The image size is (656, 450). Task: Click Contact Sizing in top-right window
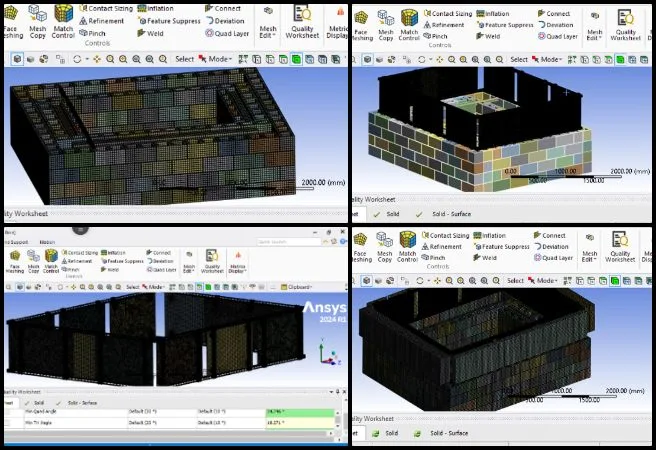[x=448, y=13]
